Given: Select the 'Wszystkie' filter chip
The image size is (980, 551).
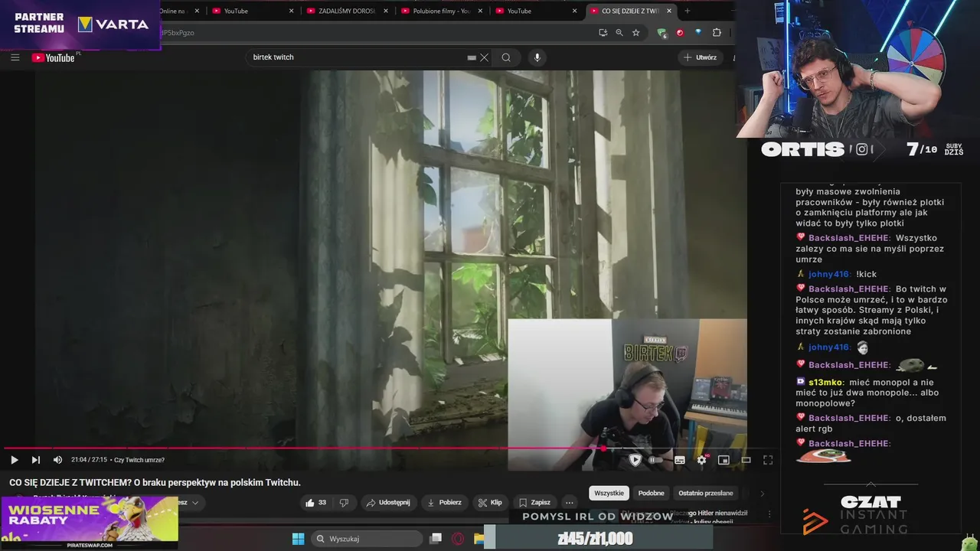Looking at the screenshot, I should pos(609,493).
